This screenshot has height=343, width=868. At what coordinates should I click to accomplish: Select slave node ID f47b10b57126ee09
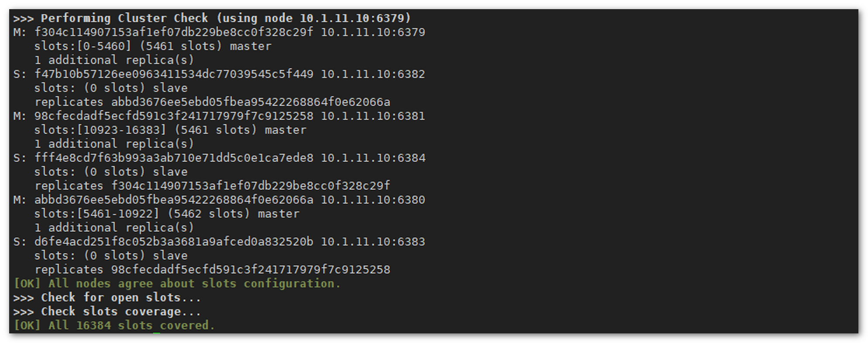[x=174, y=74]
